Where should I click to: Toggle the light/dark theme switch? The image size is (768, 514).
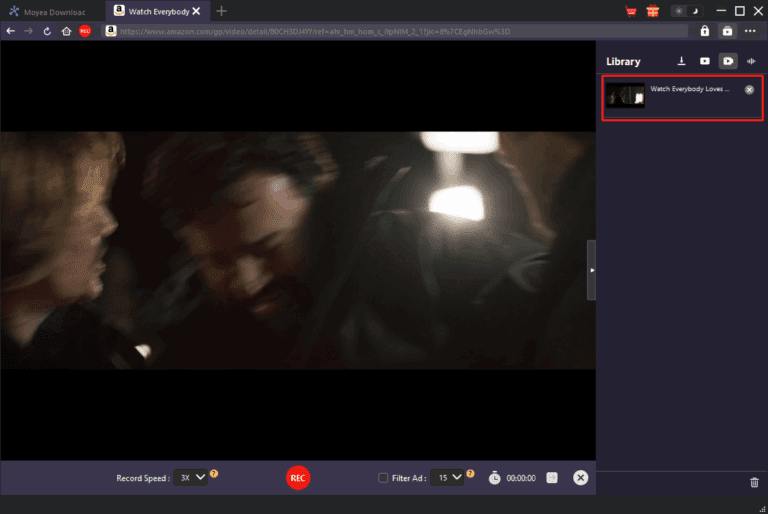[x=684, y=11]
